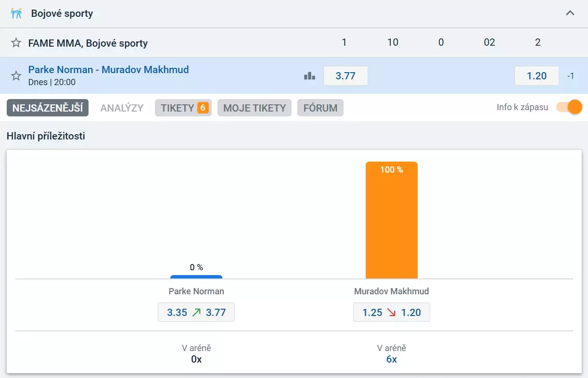588x378 pixels.
Task: Expand more bets with the -1 indicator
Action: click(570, 76)
